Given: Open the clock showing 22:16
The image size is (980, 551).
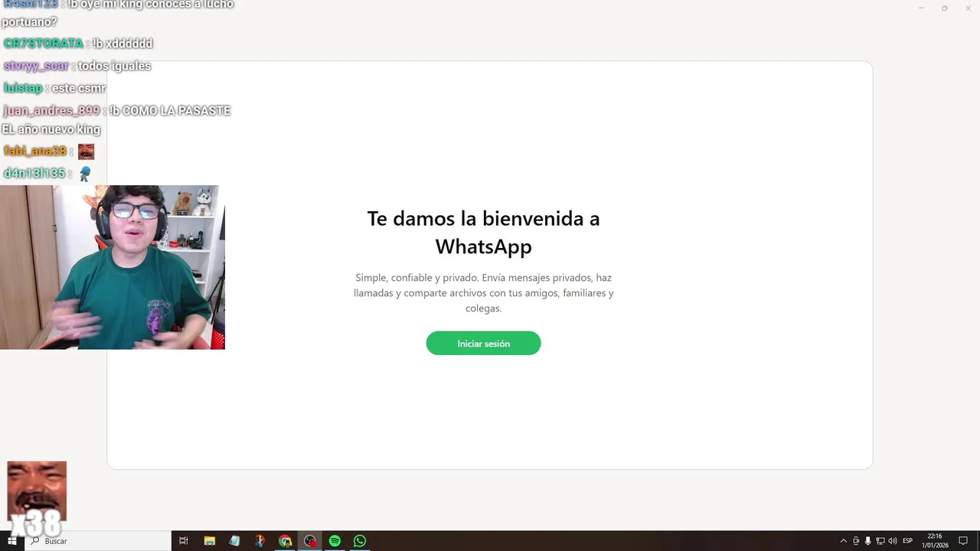Looking at the screenshot, I should click(935, 541).
